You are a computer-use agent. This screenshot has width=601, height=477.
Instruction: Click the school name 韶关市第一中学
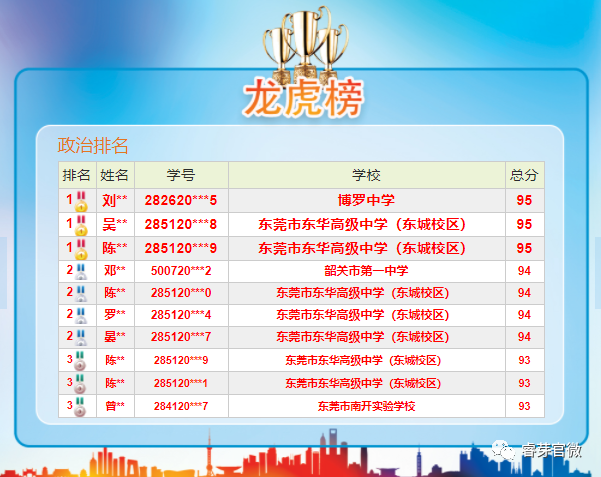pyautogui.click(x=366, y=271)
